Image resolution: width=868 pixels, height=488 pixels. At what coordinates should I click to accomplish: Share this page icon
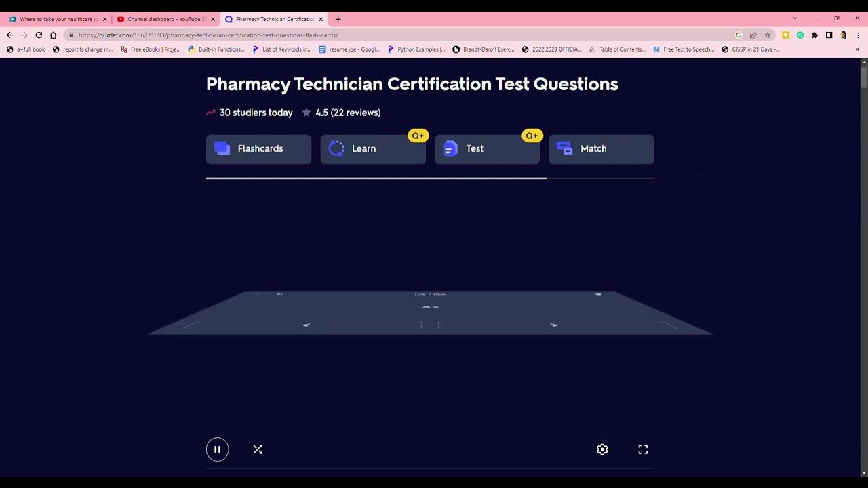[753, 35]
